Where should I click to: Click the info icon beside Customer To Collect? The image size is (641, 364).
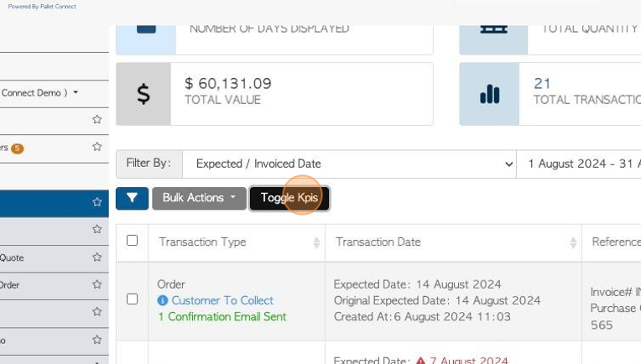tap(163, 301)
